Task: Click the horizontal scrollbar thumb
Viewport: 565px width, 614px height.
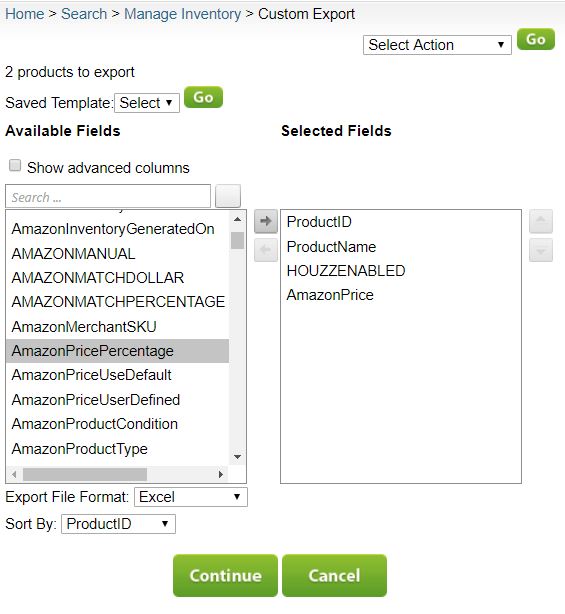Action: pyautogui.click(x=85, y=474)
